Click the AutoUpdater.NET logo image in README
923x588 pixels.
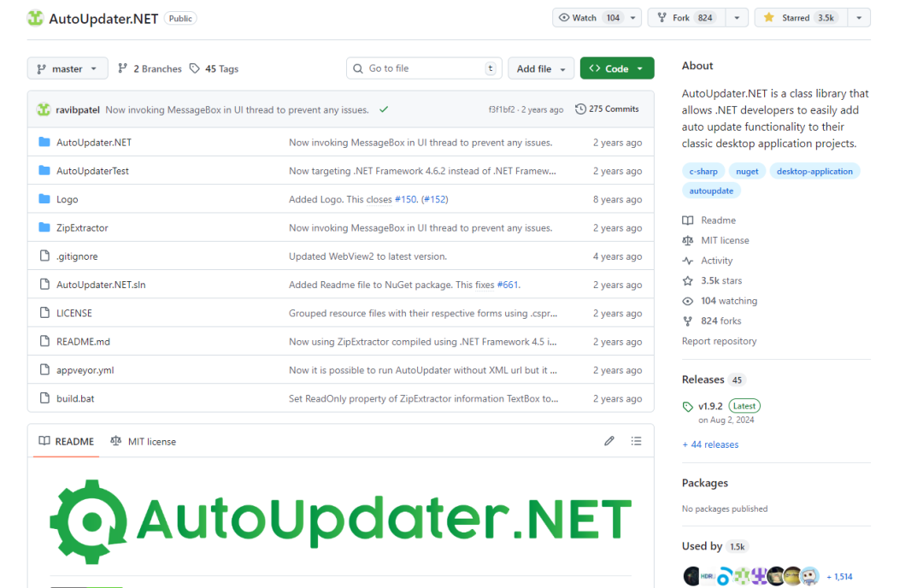[341, 520]
